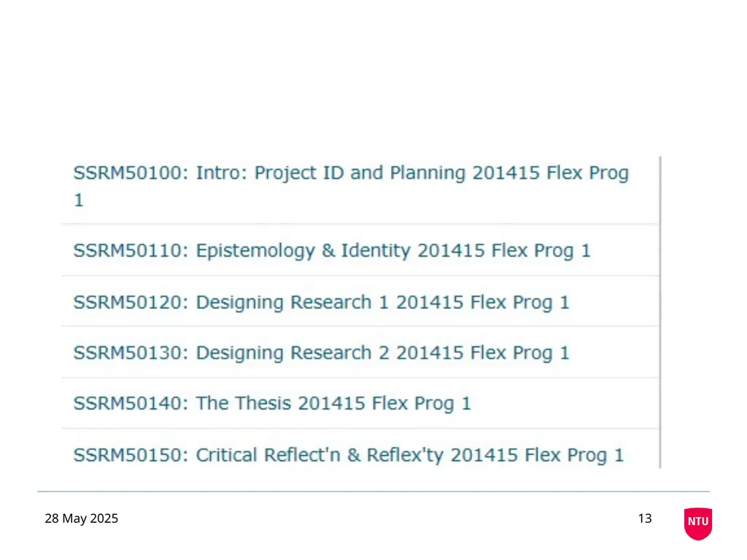
Task: Click the word "Epistemology" in the list
Action: coord(255,251)
